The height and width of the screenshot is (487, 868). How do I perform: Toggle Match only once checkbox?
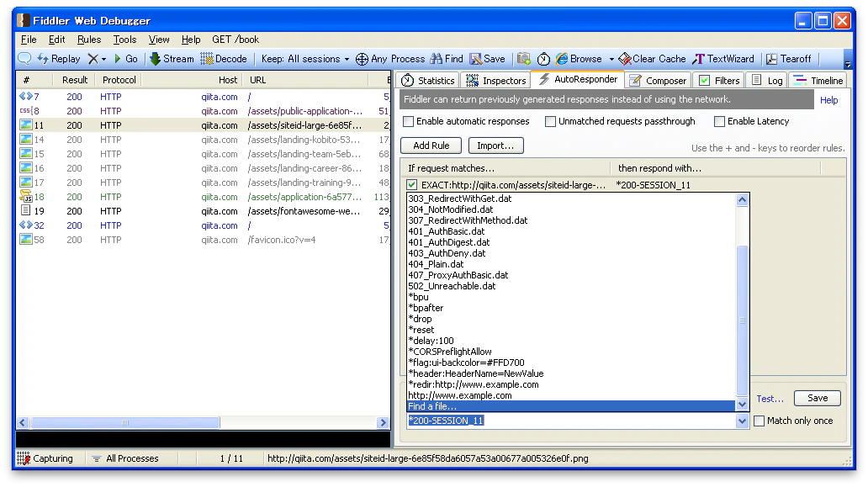click(x=759, y=421)
